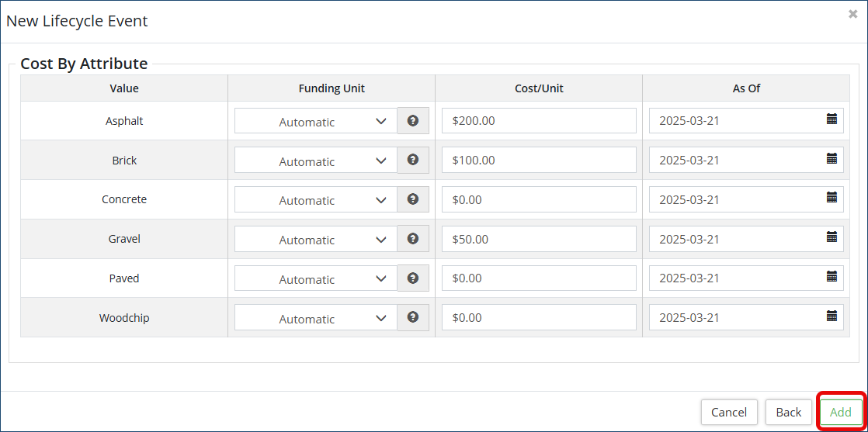Expand the Gravel Funding Unit dropdown
Screen dimensions: 868x432
(x=315, y=239)
